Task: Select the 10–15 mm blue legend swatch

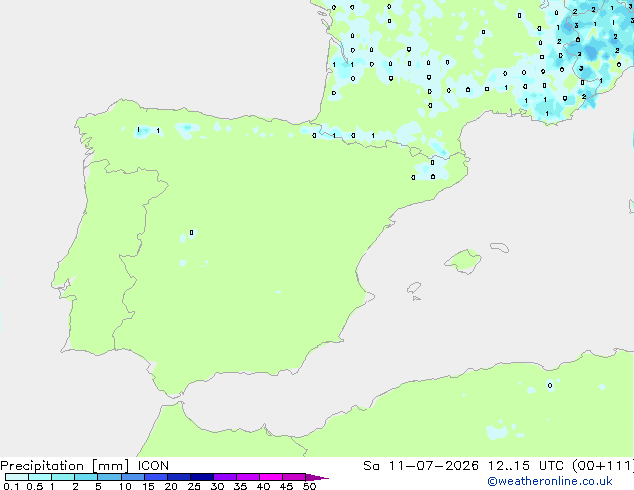Action: 133,477
